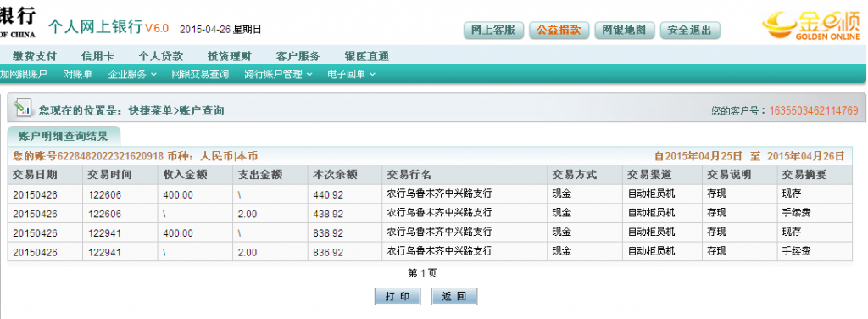
Task: Click the end date 2015年04月26日
Action: 806,156
